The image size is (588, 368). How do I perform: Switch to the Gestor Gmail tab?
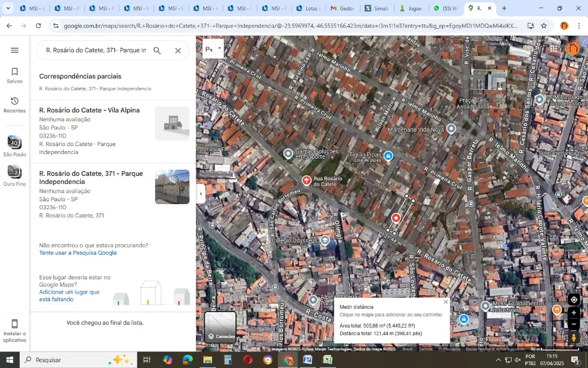[343, 8]
